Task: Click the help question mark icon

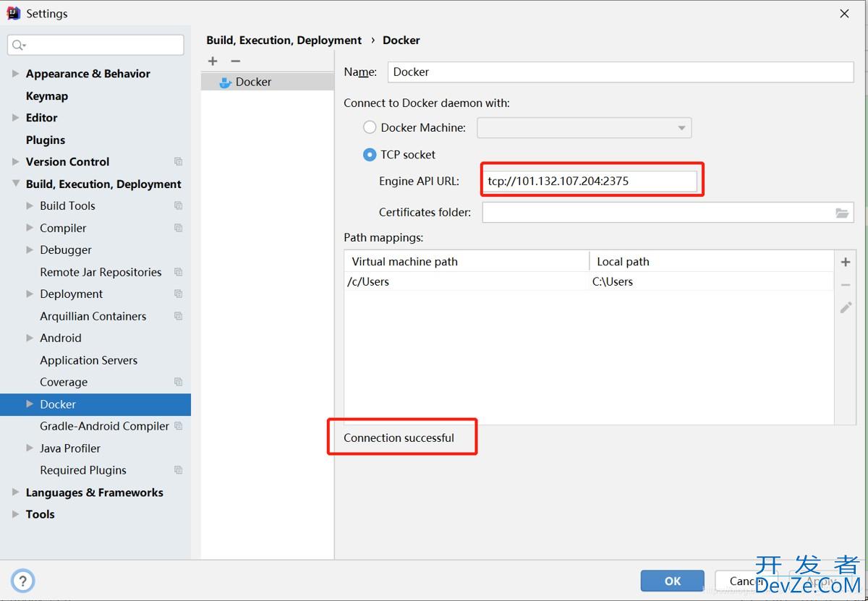Action: 23,580
